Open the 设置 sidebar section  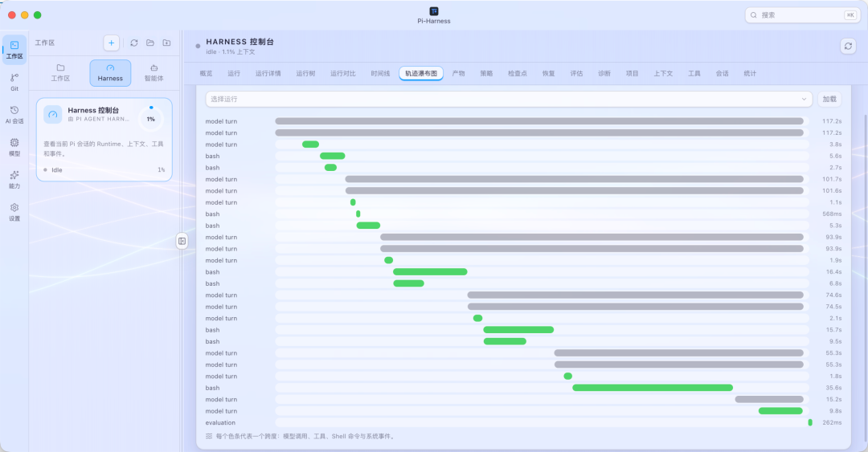click(14, 212)
